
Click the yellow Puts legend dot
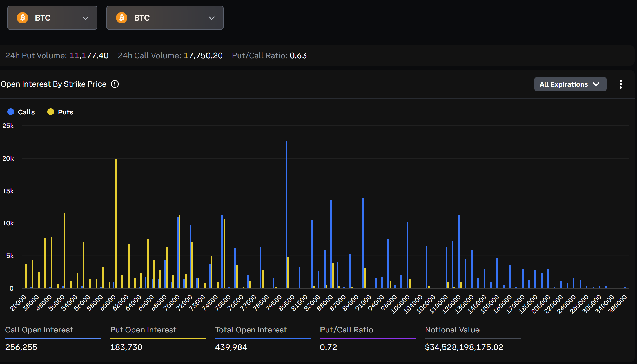pyautogui.click(x=51, y=112)
